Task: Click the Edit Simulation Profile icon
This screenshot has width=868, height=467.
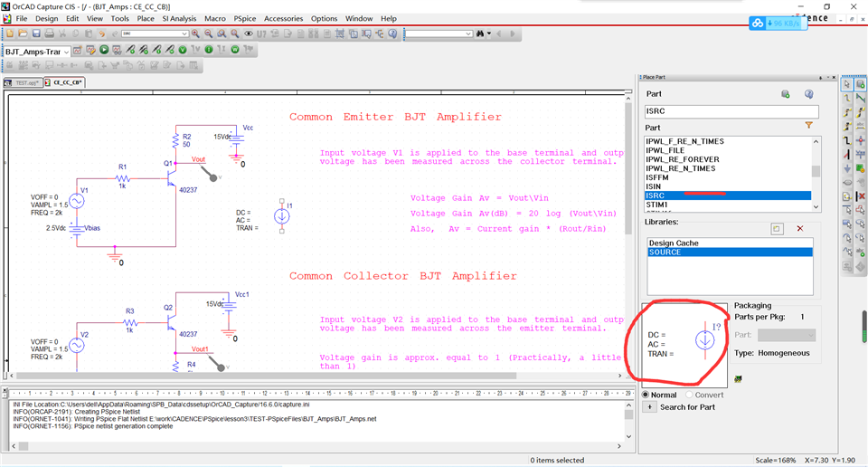Action: point(90,51)
